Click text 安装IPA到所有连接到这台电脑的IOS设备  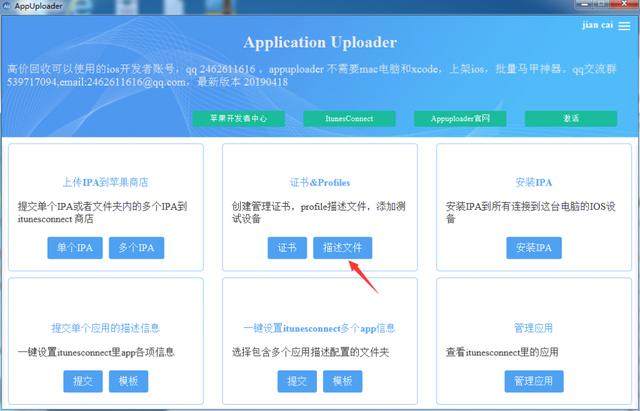click(530, 212)
